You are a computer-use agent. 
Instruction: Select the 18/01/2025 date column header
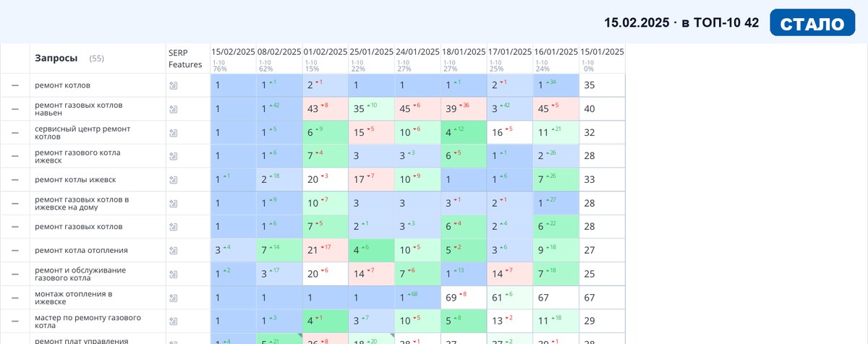(x=464, y=52)
